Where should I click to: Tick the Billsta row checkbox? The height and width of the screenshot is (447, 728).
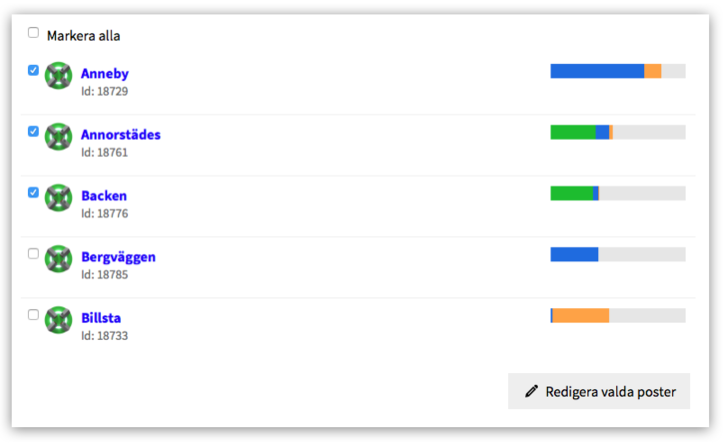(x=33, y=314)
